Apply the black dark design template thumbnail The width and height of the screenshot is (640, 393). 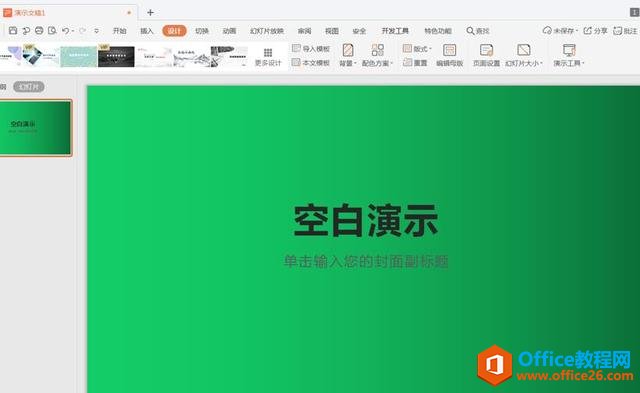[116, 56]
